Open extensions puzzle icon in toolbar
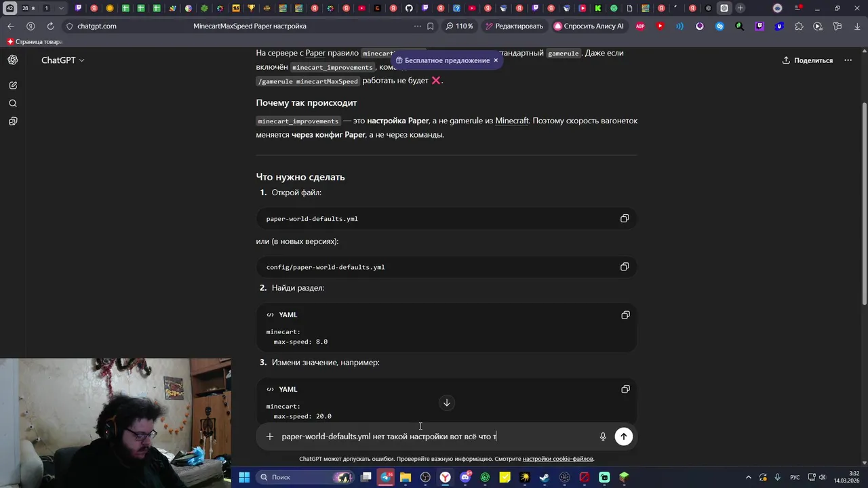The height and width of the screenshot is (488, 868). click(x=799, y=26)
